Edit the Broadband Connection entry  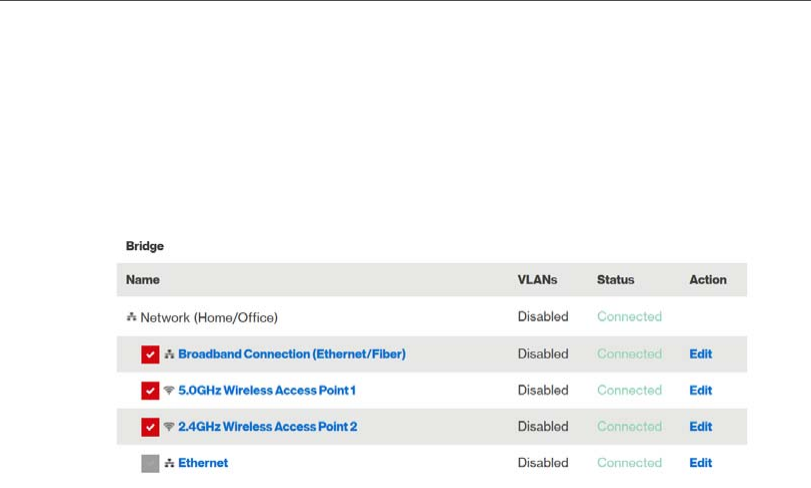click(700, 354)
